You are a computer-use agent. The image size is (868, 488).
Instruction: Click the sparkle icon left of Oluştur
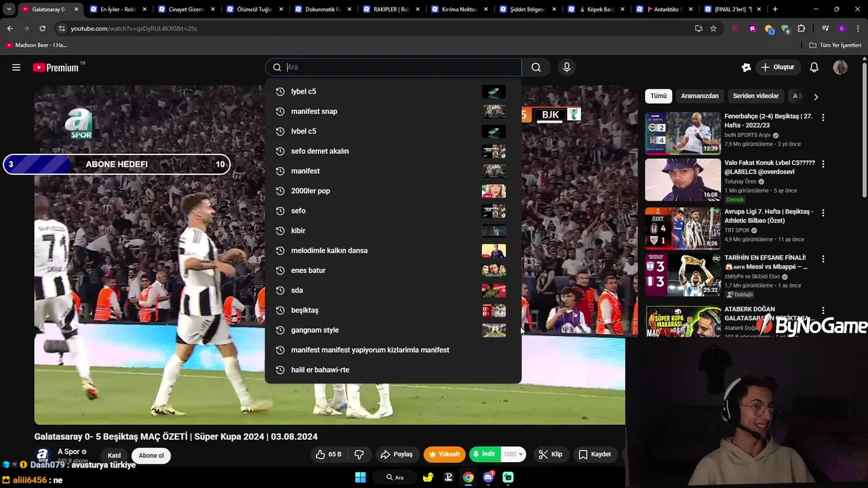(x=746, y=67)
